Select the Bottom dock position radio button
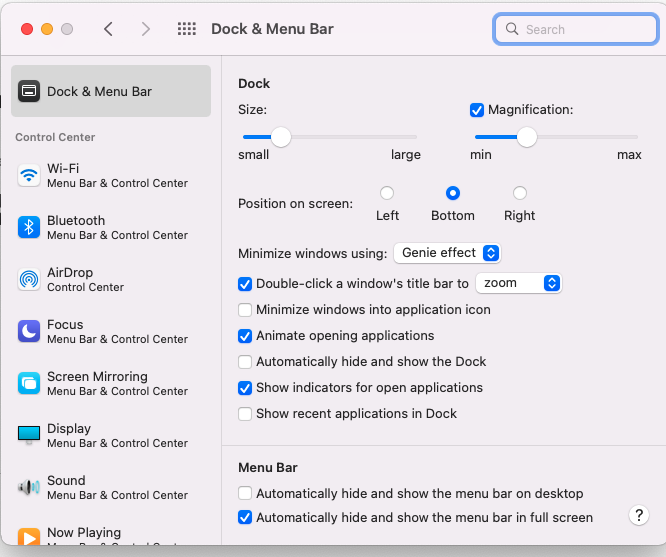 [453, 193]
